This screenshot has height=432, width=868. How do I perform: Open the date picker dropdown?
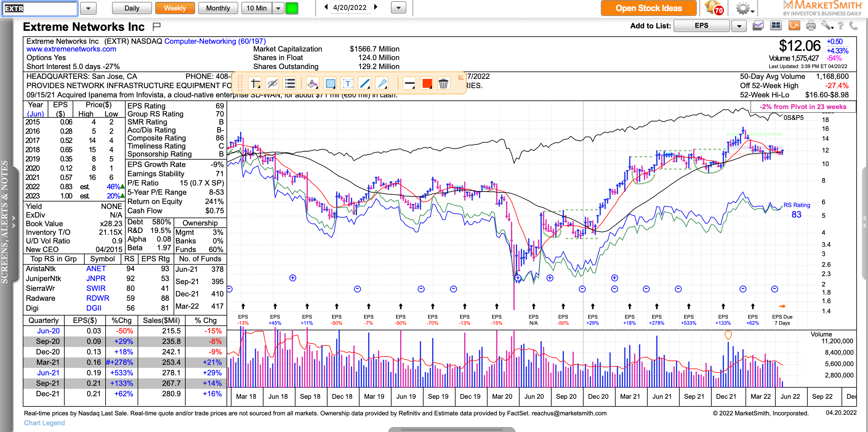tap(398, 8)
